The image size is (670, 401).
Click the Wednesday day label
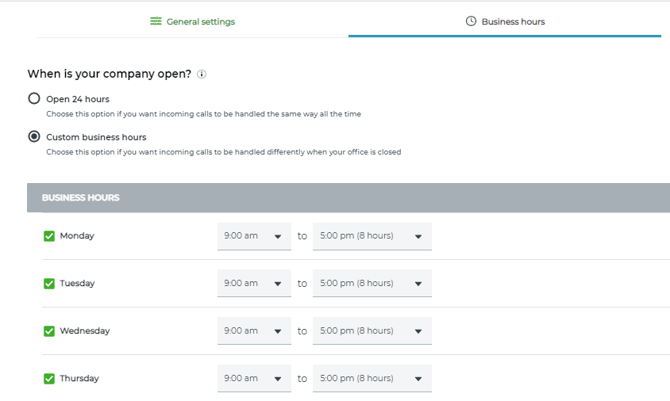85,331
